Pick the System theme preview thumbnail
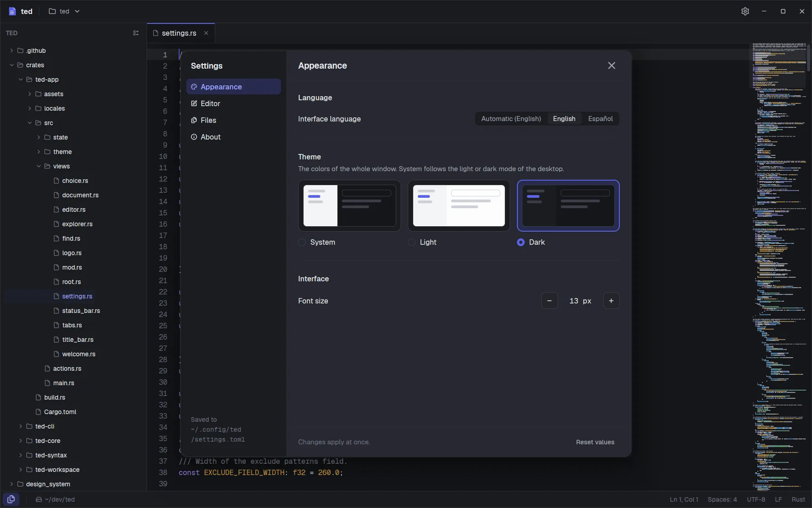Viewport: 812px width, 508px height. tap(350, 206)
